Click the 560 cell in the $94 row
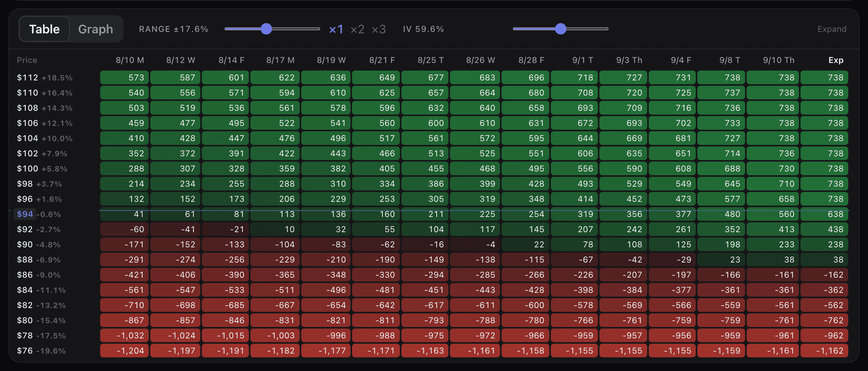Viewport: 868px width, 371px height. pos(773,214)
